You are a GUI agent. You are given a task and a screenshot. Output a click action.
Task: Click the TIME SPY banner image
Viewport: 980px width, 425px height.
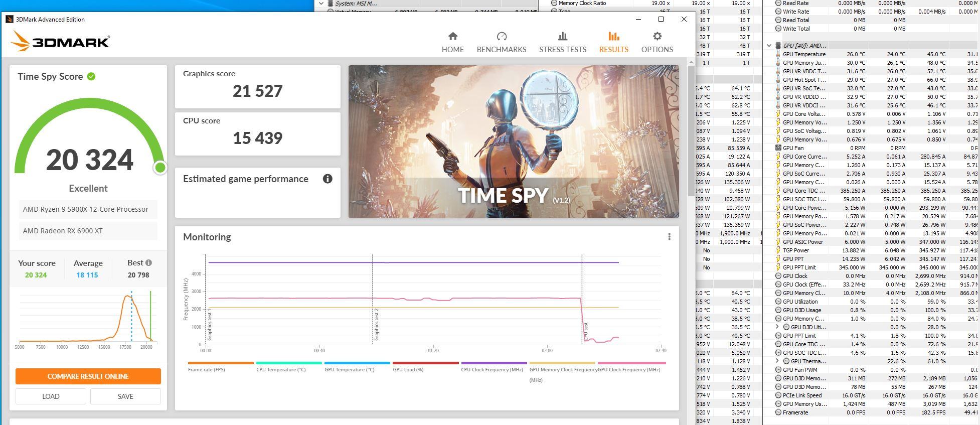(x=514, y=141)
